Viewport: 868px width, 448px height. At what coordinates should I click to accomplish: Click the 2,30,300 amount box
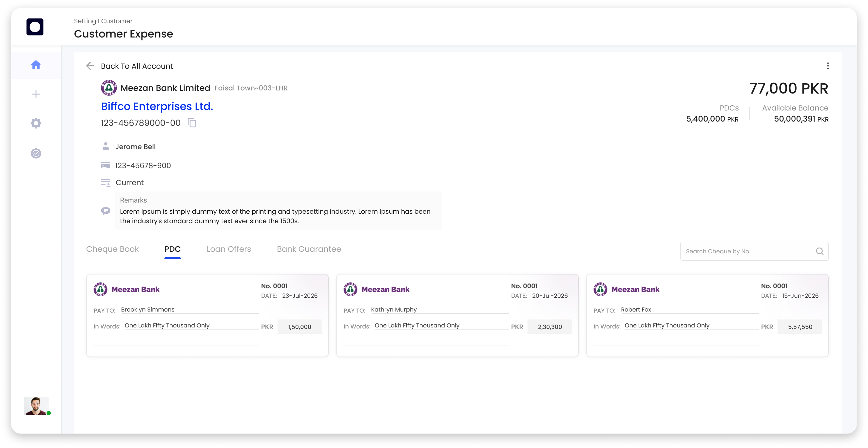550,327
